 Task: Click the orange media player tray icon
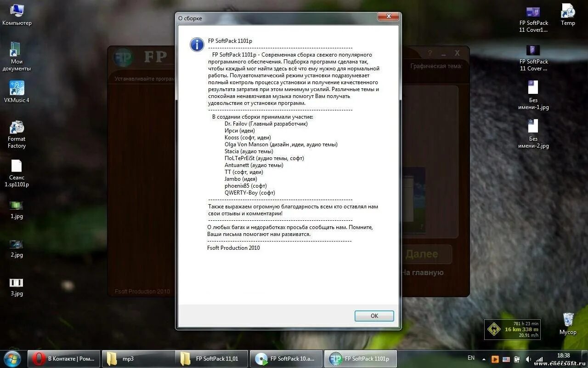pyautogui.click(x=495, y=359)
